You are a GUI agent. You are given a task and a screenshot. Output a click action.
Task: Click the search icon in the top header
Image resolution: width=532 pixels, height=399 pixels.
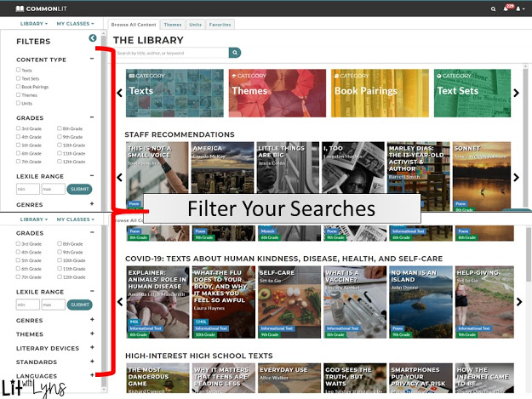(x=492, y=9)
